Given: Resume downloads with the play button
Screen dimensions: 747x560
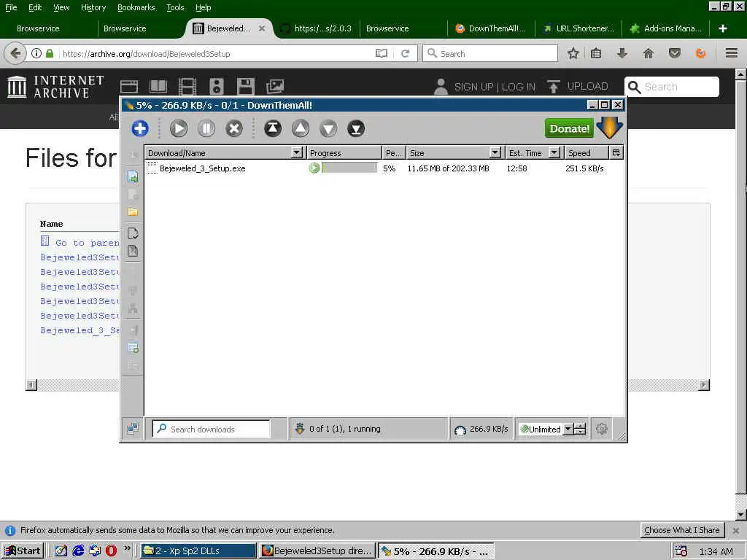Looking at the screenshot, I should [179, 128].
